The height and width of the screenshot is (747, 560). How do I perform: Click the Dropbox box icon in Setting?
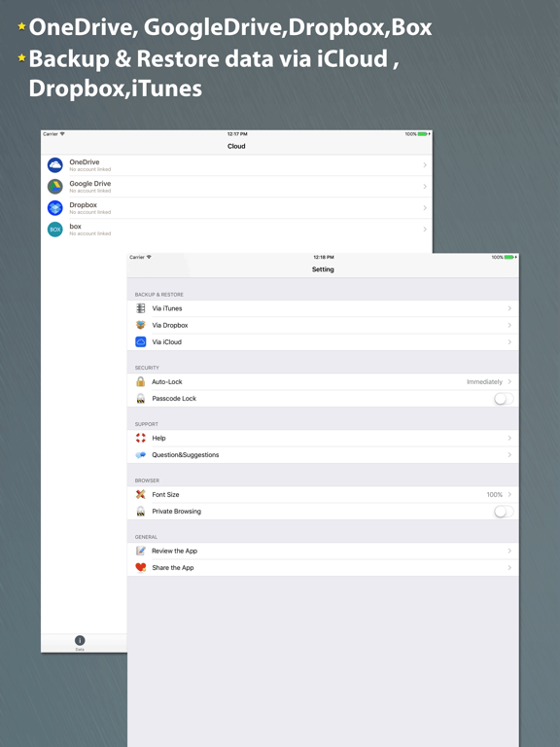[x=140, y=325]
